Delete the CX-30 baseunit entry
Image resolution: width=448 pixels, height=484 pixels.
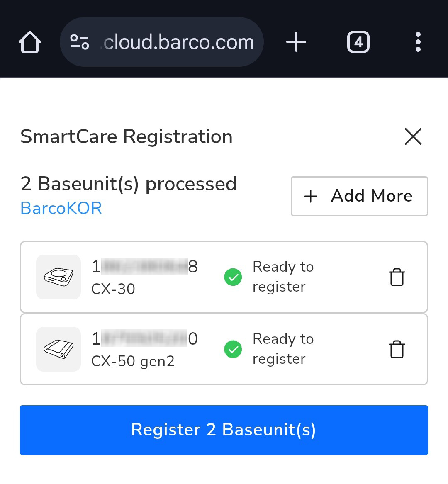pos(397,277)
